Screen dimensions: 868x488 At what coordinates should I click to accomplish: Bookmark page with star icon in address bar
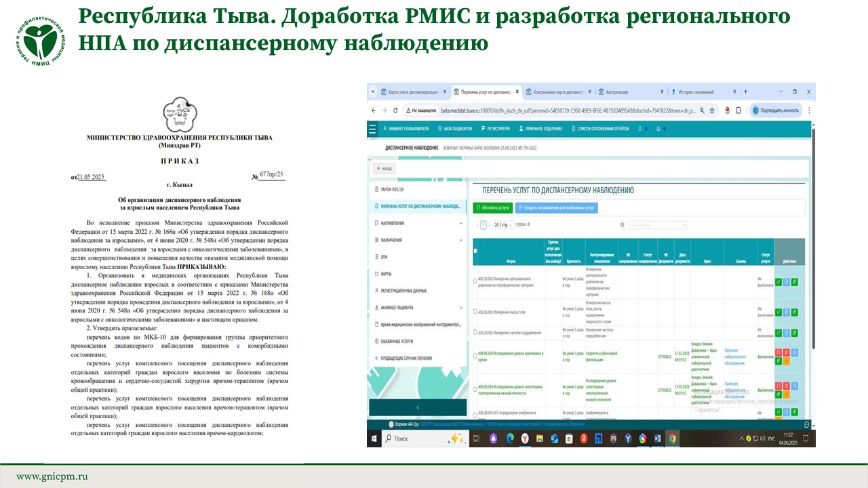pos(713,110)
